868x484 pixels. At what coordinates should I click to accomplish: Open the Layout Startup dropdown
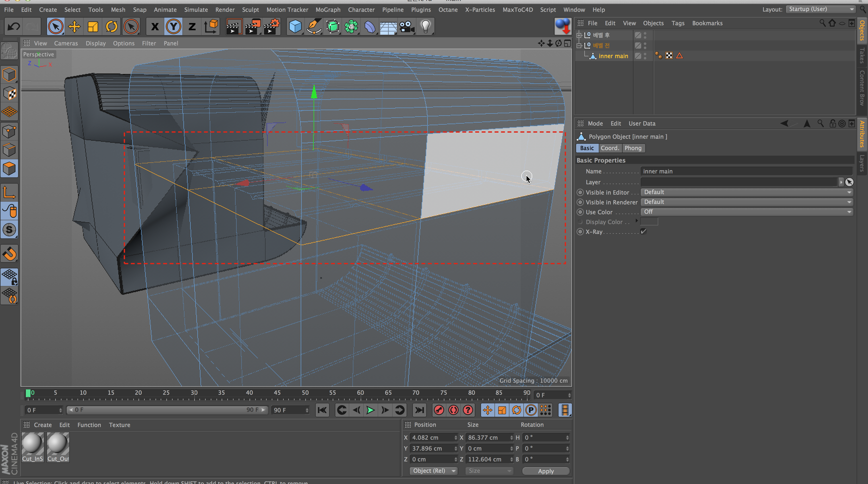820,9
